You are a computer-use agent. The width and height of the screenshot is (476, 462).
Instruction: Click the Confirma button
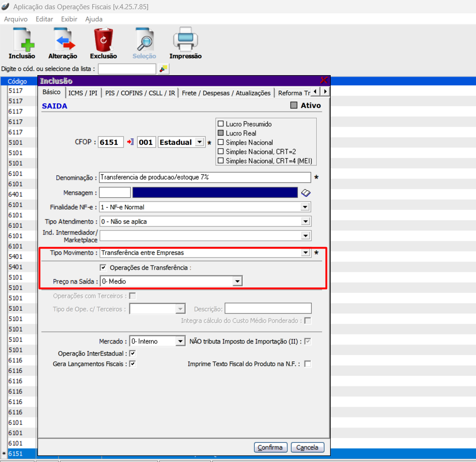(x=271, y=447)
